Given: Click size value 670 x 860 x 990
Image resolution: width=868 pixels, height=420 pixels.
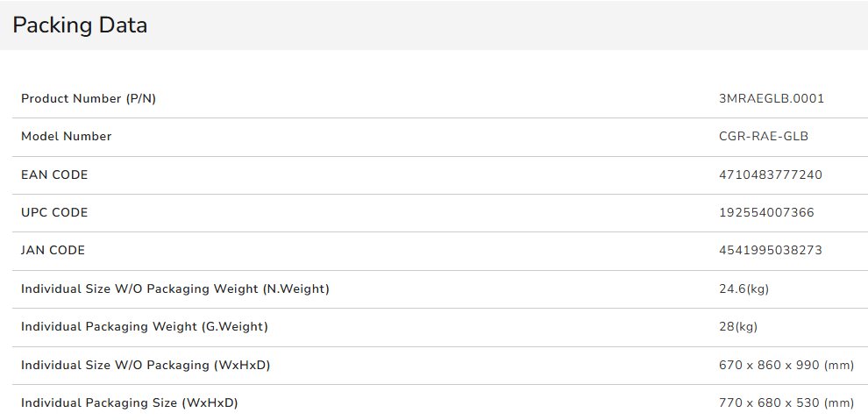Looking at the screenshot, I should pyautogui.click(x=786, y=365).
